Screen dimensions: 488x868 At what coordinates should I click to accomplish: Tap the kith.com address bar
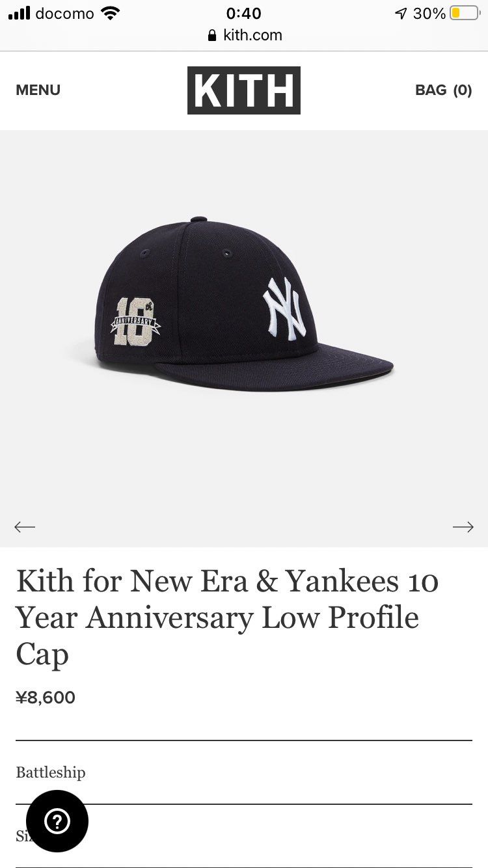coord(244,35)
